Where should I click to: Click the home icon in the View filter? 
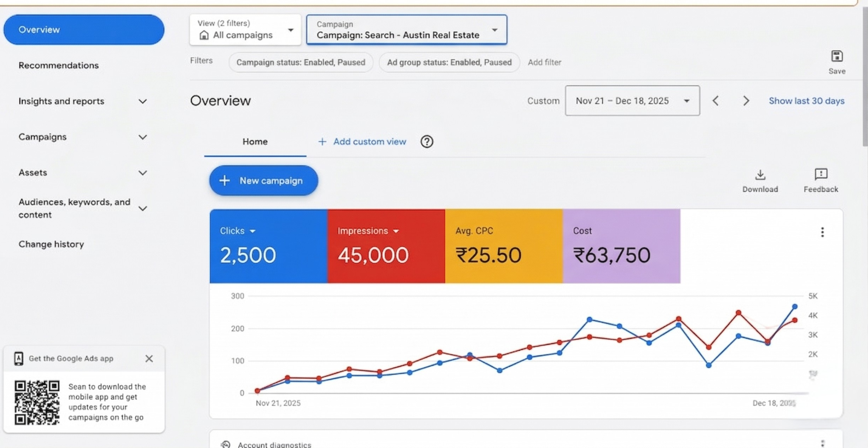203,35
